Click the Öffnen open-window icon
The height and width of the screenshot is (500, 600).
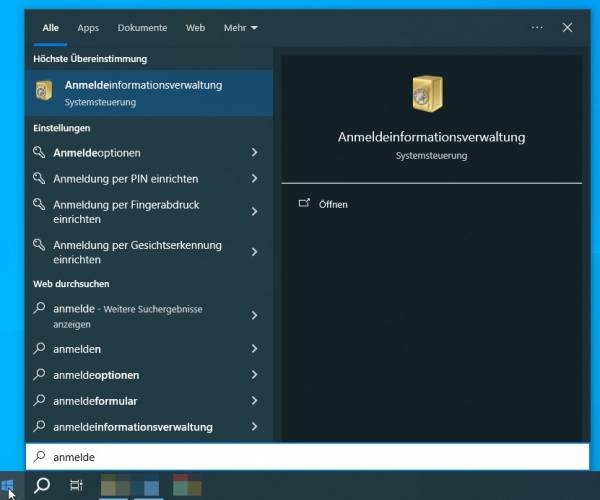pos(304,203)
